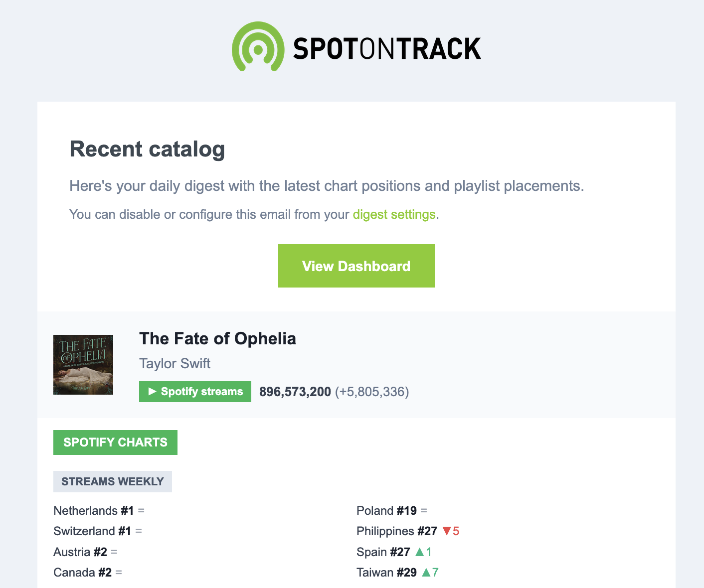The height and width of the screenshot is (588, 704).
Task: Click the green Spotontrack logo icon
Action: click(258, 47)
